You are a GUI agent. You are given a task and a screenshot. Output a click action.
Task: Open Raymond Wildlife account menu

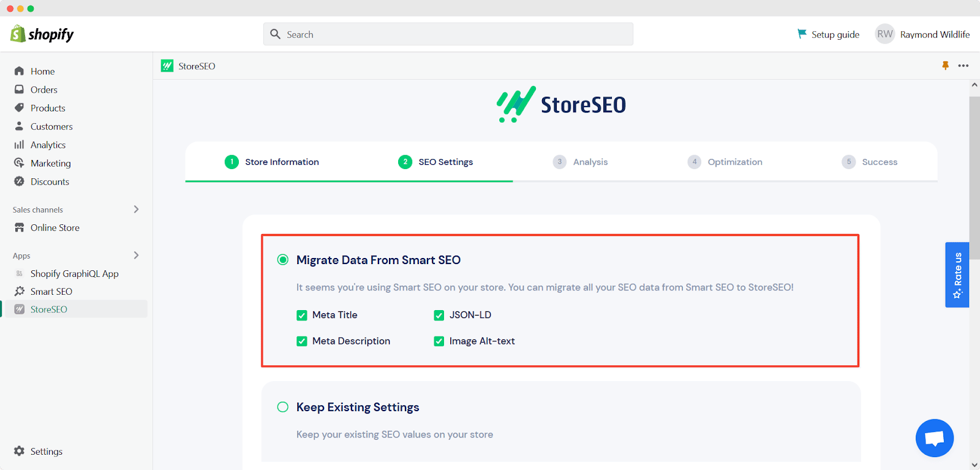pyautogui.click(x=922, y=34)
